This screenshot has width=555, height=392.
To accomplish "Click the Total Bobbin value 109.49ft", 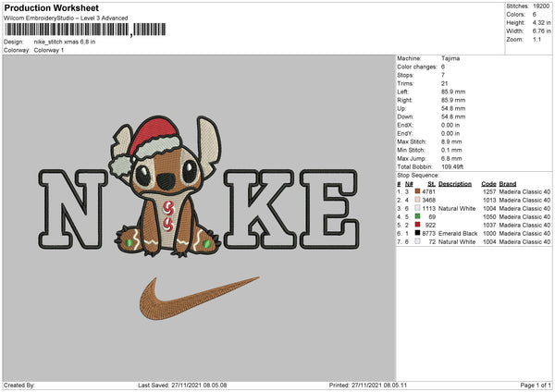I will [452, 166].
